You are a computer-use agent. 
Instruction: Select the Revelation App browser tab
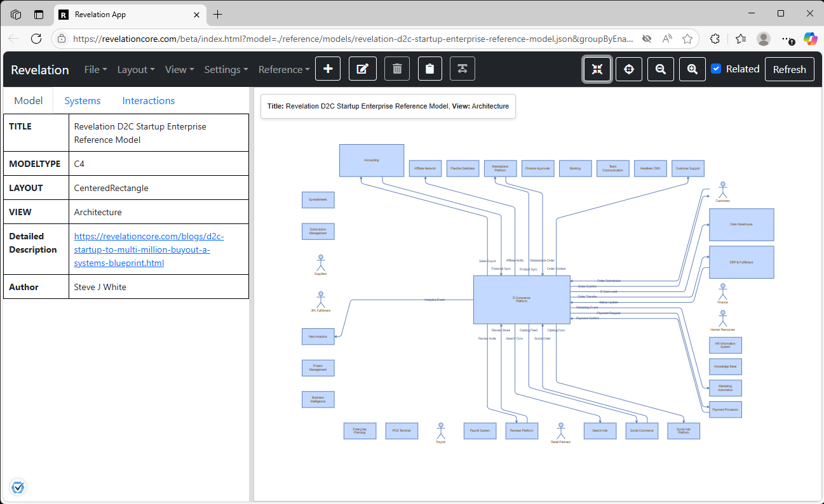[130, 14]
